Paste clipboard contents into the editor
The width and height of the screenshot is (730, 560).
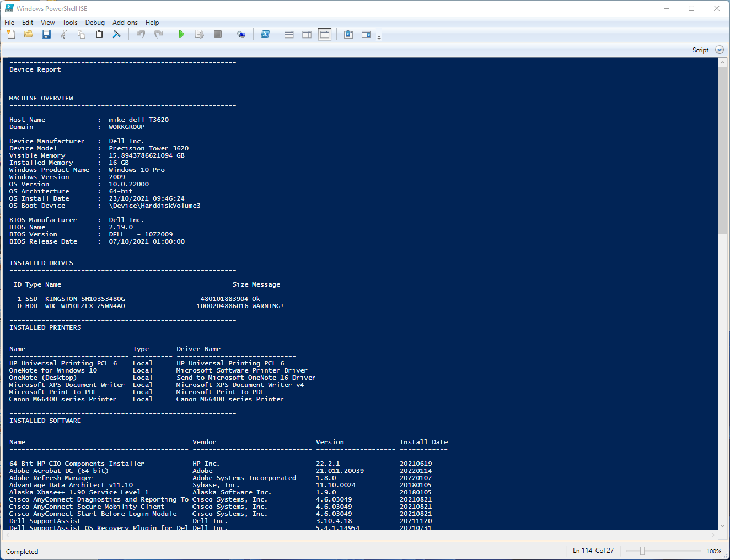click(99, 34)
